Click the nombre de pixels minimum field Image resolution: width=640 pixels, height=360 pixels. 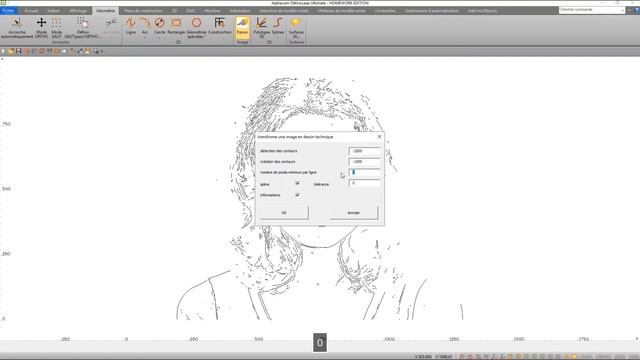(x=364, y=172)
